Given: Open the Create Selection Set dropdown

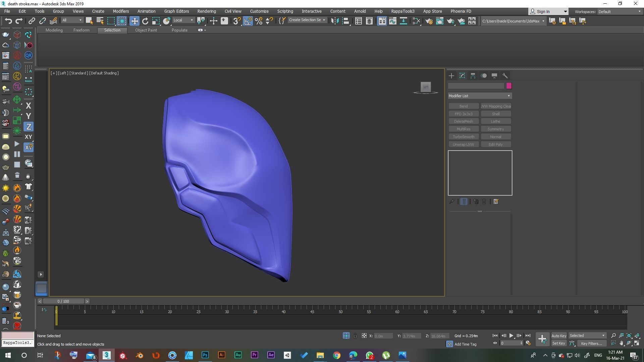Looking at the screenshot, I should coord(307,20).
